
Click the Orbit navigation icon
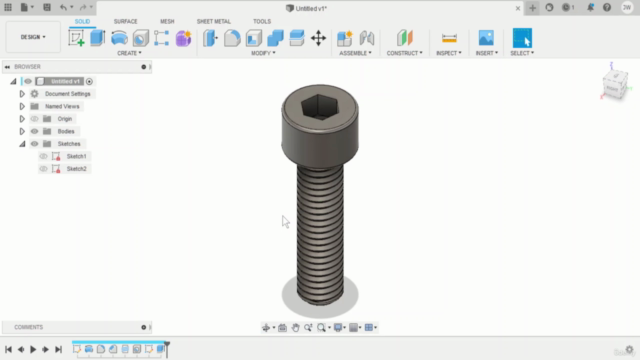click(266, 327)
